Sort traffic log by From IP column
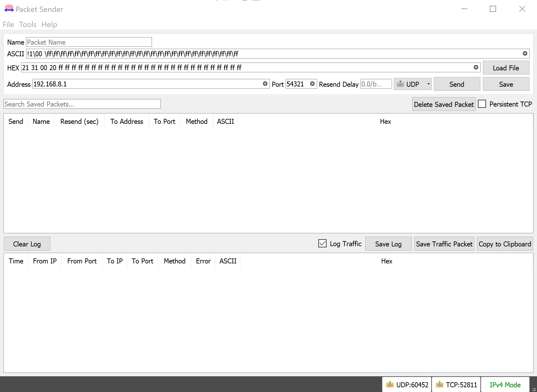The image size is (537, 392). [x=45, y=261]
